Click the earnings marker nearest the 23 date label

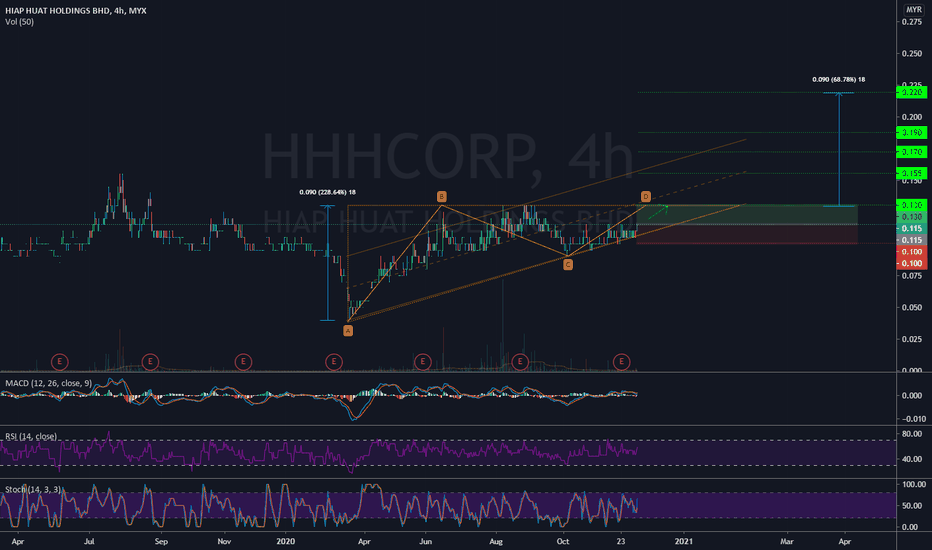coord(622,362)
